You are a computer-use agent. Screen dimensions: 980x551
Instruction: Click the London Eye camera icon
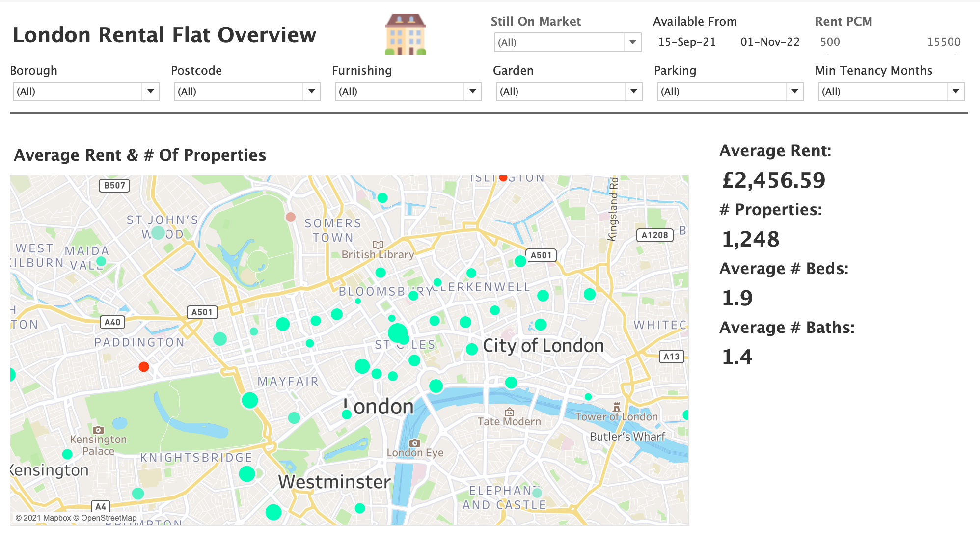tap(415, 442)
